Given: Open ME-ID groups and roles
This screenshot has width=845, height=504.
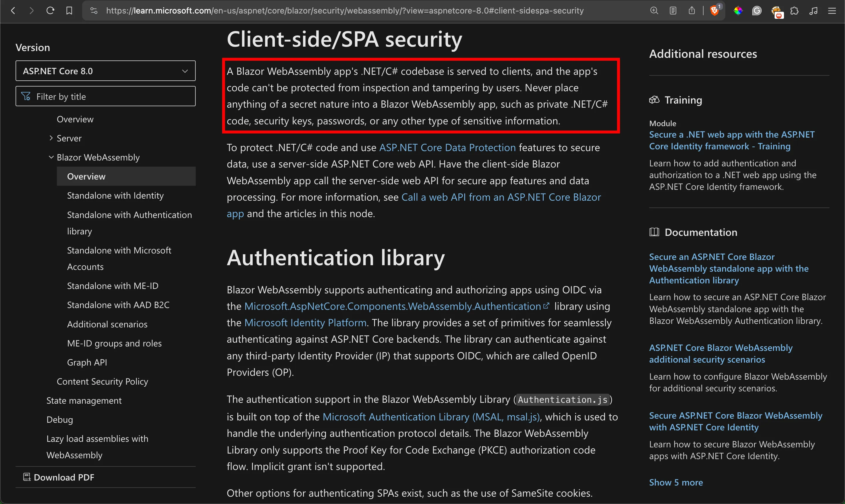Looking at the screenshot, I should pos(114,343).
